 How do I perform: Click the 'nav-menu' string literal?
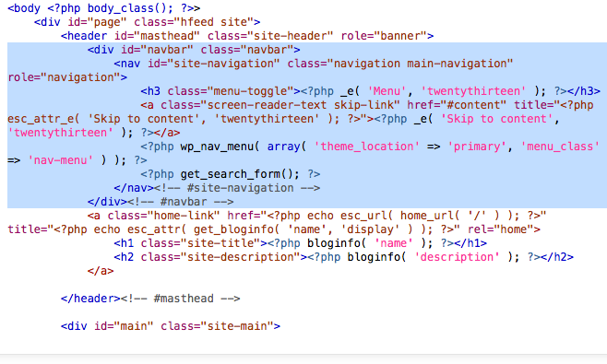(x=60, y=161)
